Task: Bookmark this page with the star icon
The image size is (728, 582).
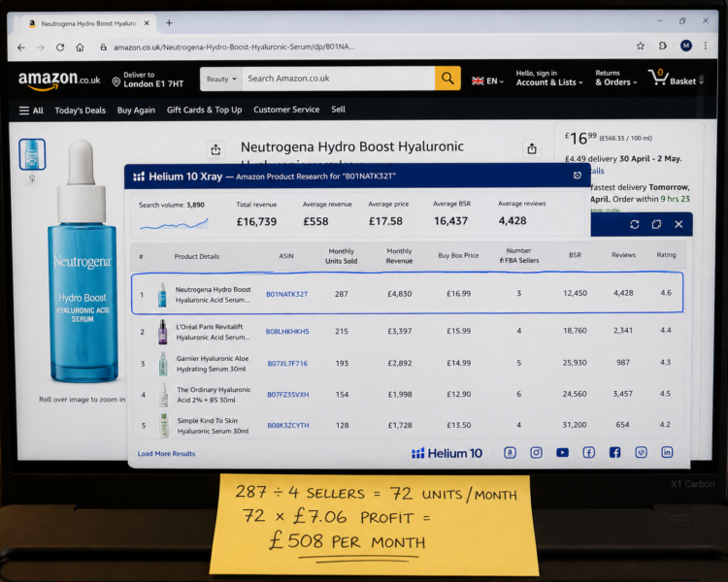Action: coord(641,46)
